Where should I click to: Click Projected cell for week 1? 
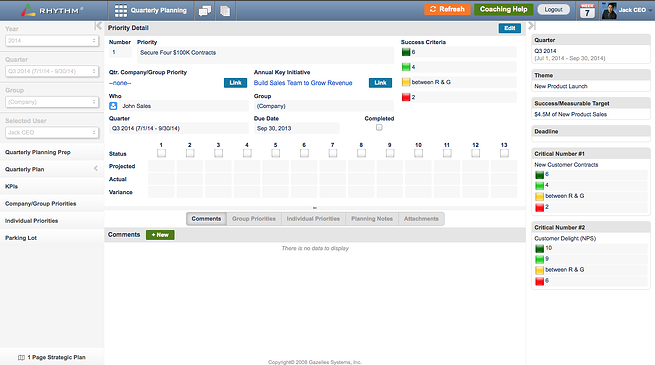click(x=161, y=166)
